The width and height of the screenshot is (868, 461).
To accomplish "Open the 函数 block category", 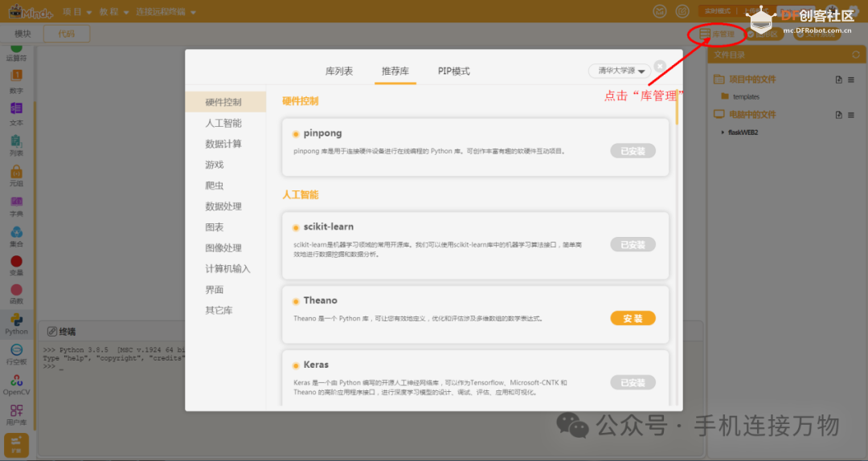I will (16, 294).
